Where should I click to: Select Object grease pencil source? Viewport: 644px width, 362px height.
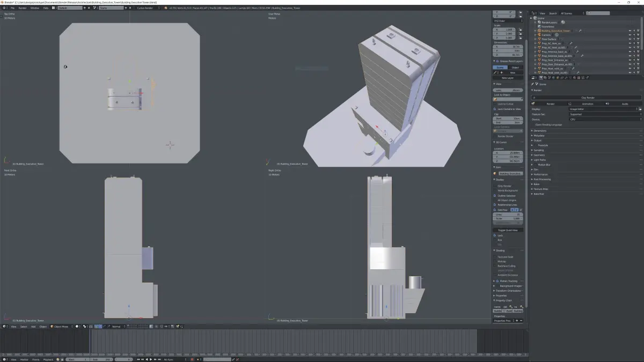click(x=515, y=68)
